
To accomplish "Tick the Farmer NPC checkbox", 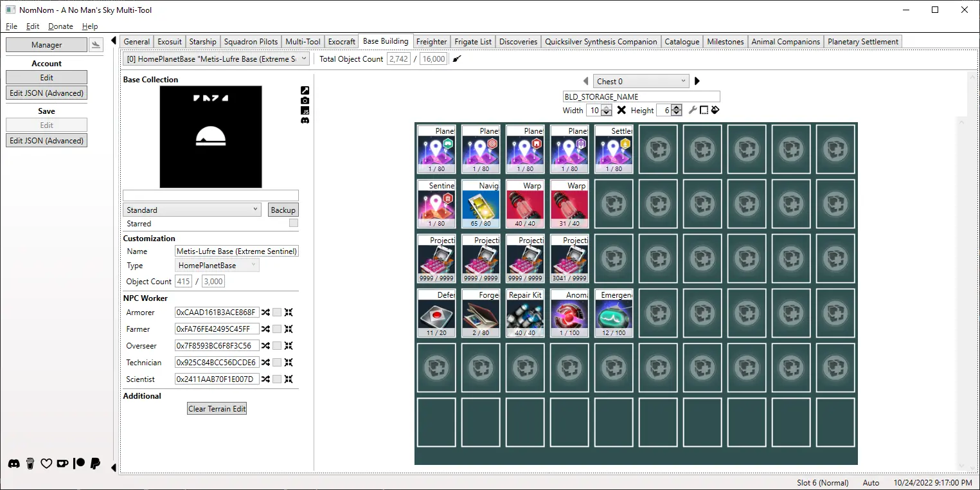I will pos(277,329).
